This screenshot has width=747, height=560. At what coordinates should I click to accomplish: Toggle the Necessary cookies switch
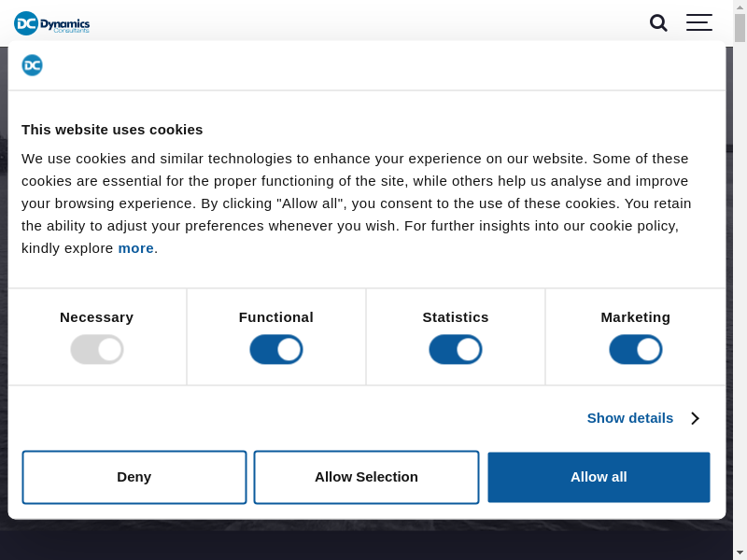97,350
